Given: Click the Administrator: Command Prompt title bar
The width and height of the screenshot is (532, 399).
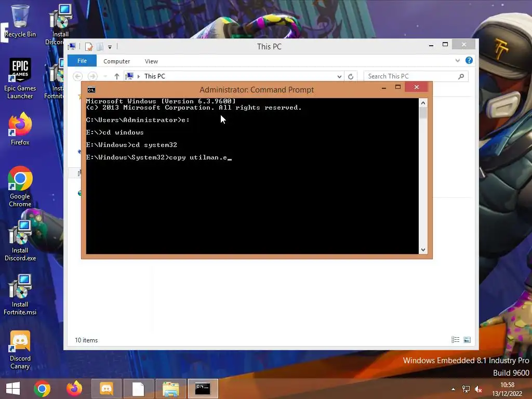Looking at the screenshot, I should click(x=257, y=89).
